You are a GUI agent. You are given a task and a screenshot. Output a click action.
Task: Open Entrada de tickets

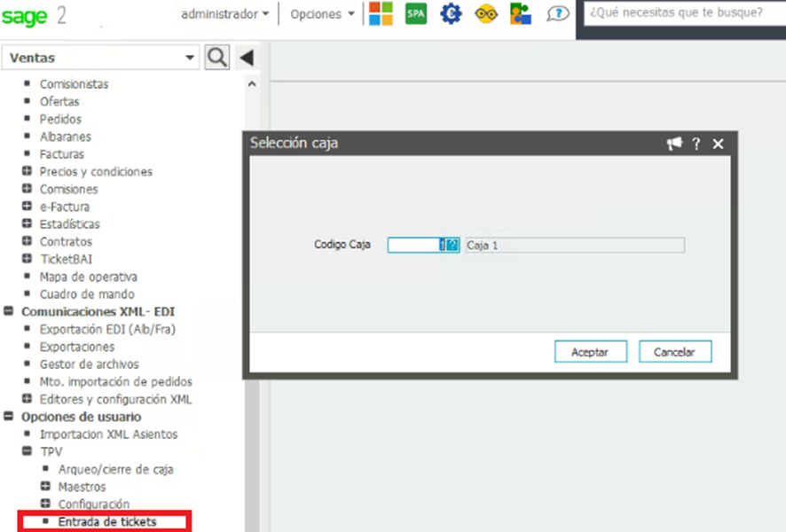tap(107, 521)
